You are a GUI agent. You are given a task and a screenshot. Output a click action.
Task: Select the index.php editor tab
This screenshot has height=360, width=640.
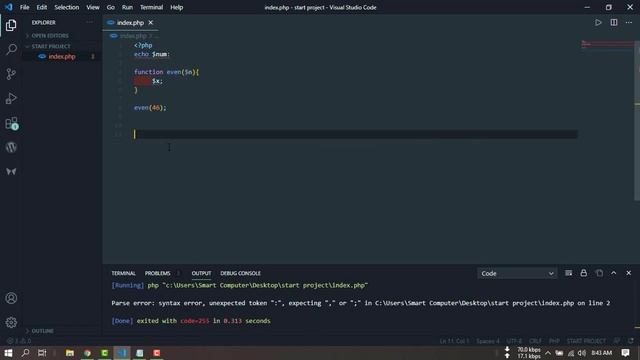130,23
